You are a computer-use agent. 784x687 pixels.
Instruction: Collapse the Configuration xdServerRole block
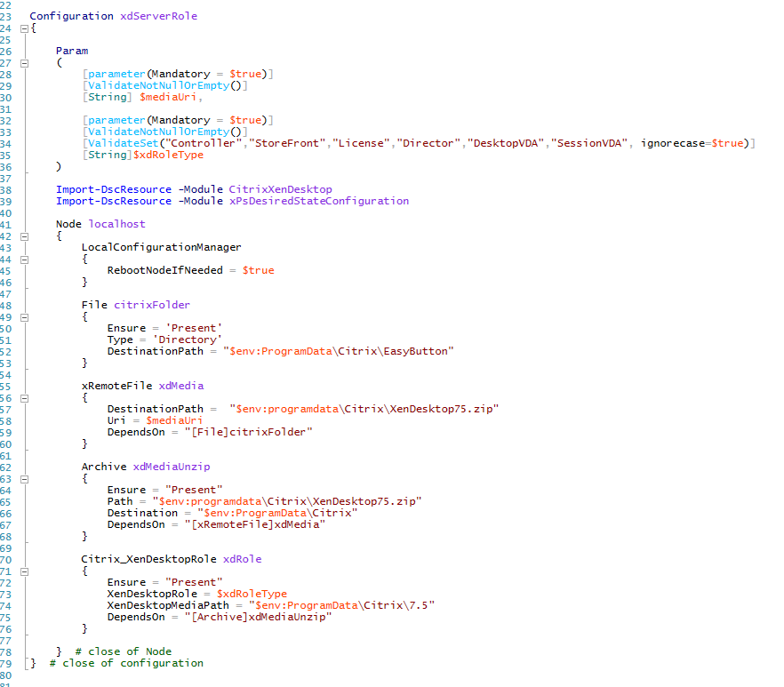[x=24, y=28]
